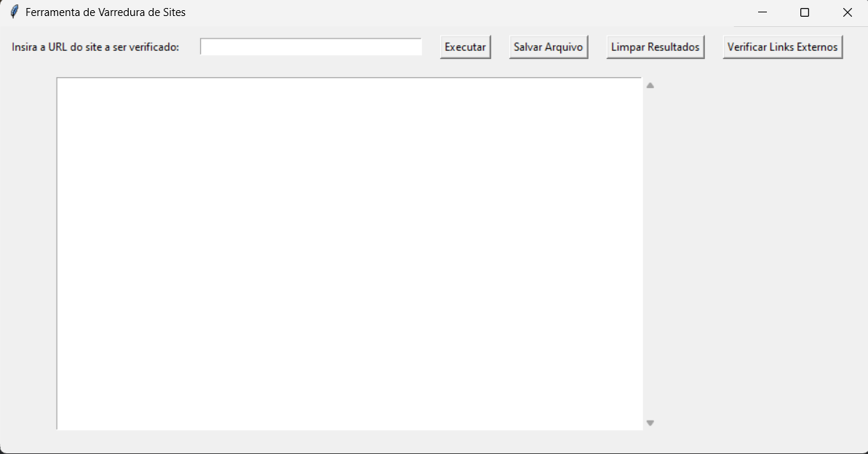Click the scrollbar up arrow
This screenshot has width=868, height=454.
(x=650, y=86)
